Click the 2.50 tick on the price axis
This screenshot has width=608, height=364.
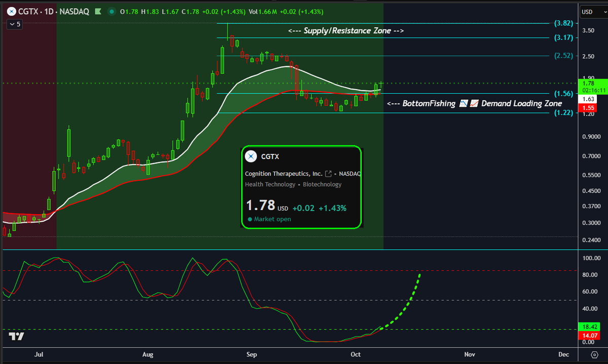pyautogui.click(x=588, y=56)
